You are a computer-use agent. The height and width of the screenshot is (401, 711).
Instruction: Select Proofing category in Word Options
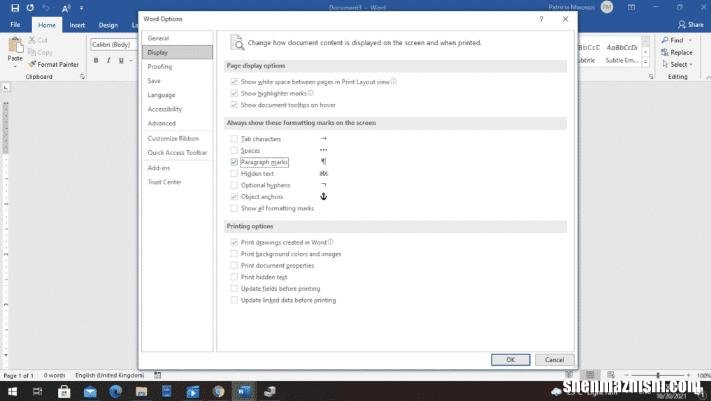[177, 66]
